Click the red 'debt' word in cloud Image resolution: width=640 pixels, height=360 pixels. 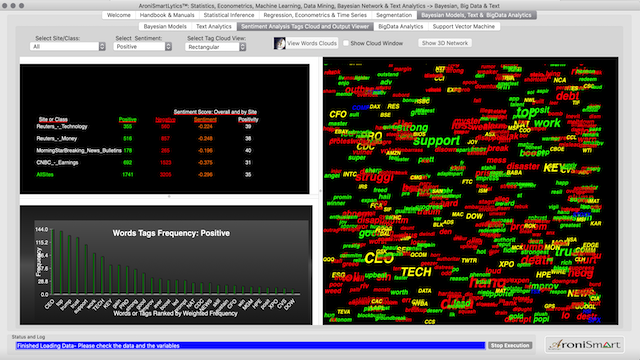pos(567,96)
